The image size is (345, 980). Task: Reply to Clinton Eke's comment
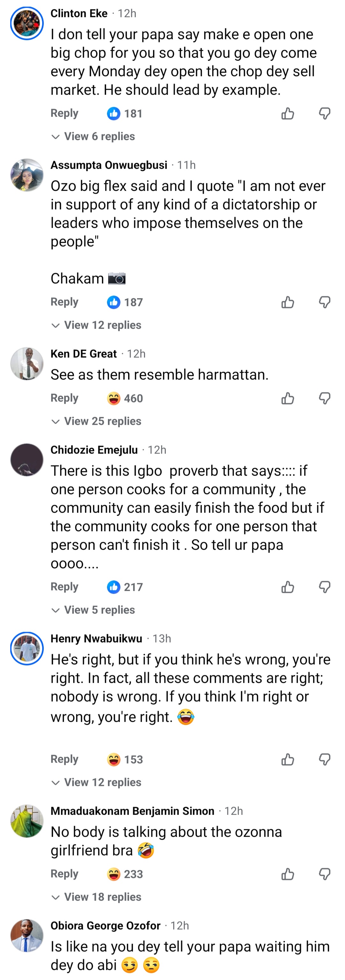pos(64,113)
